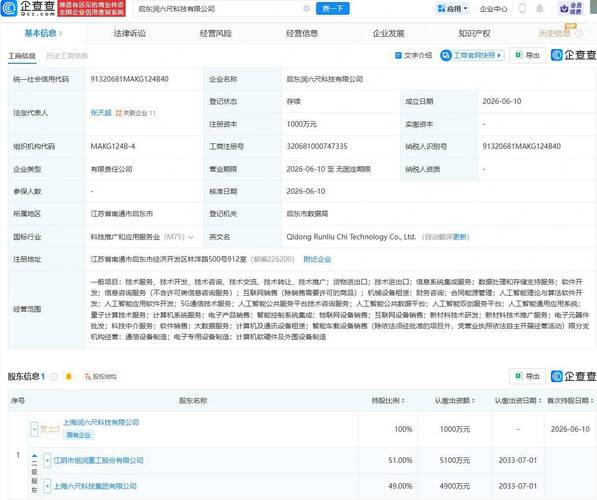Open the 上海润六尺科技有限公司 shareholder link

(101, 422)
